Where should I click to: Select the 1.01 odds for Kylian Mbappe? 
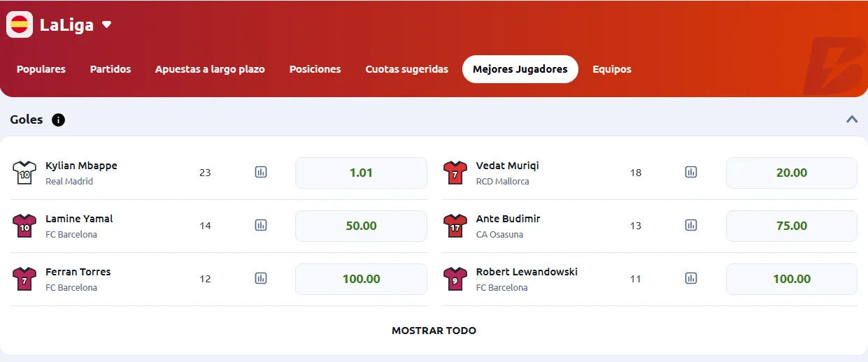click(x=361, y=173)
